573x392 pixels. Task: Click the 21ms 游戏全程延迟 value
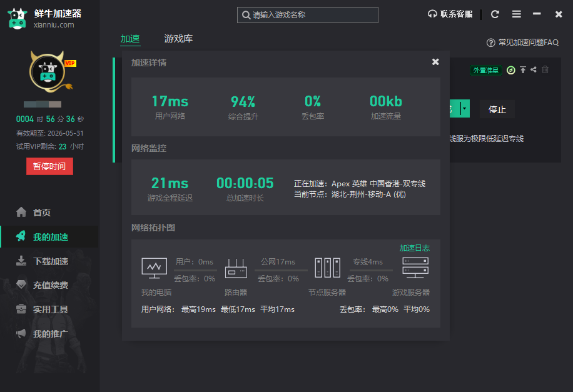click(170, 183)
